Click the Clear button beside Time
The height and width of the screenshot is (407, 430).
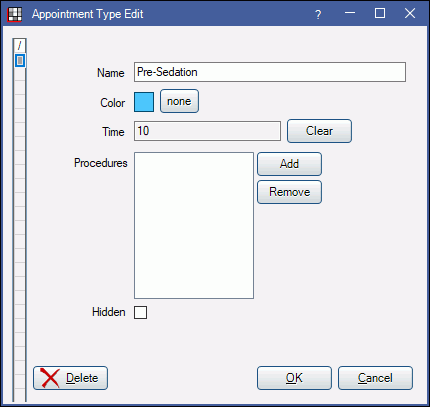(319, 131)
